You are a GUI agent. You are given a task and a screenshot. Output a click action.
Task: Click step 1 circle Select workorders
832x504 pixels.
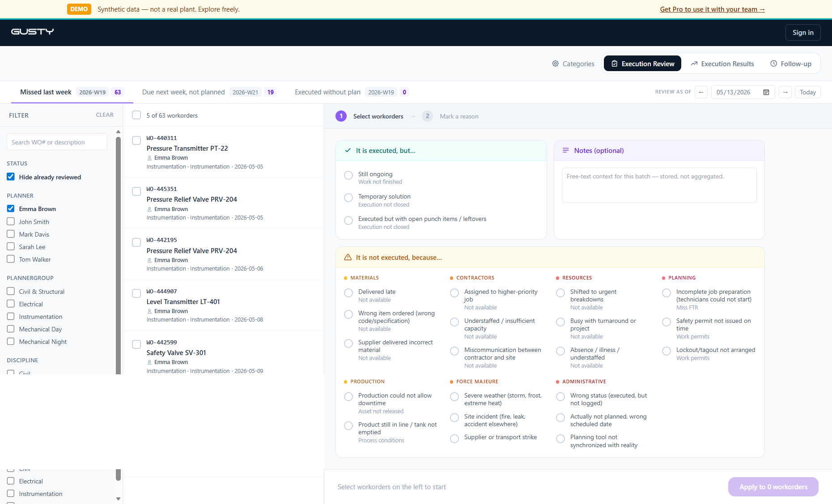pyautogui.click(x=341, y=116)
